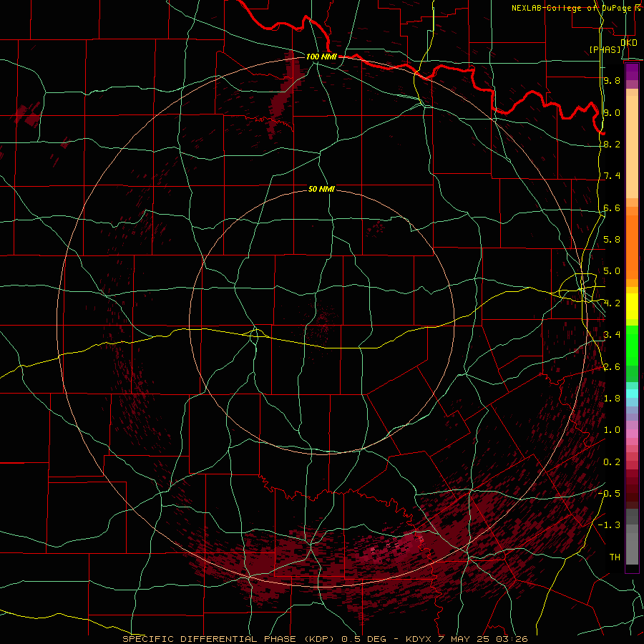The width and height of the screenshot is (644, 644).
Task: Click the cyan swatch on the color bar
Action: click(632, 394)
